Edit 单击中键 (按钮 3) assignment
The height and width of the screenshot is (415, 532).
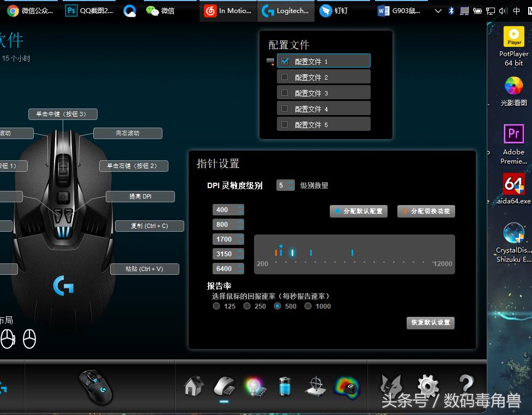63,114
